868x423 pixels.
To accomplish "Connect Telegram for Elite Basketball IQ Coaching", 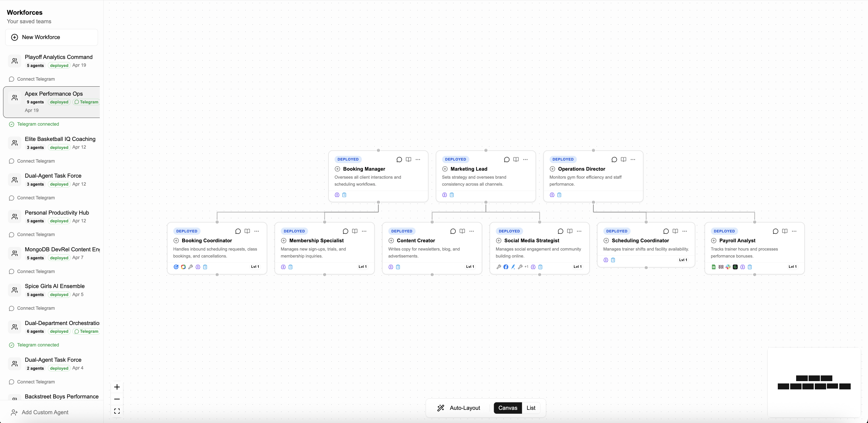I will 36,161.
